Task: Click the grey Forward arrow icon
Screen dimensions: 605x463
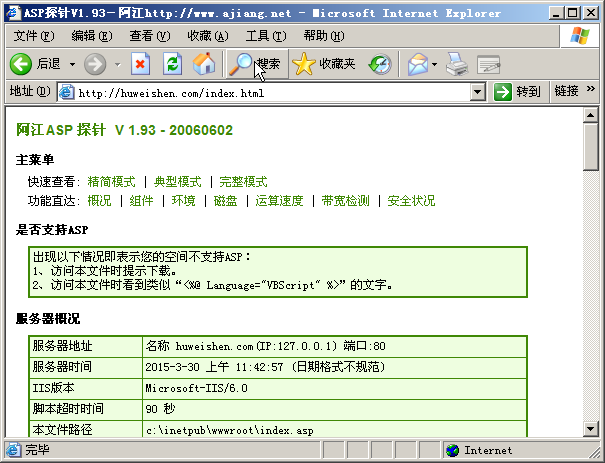Action: click(x=95, y=64)
